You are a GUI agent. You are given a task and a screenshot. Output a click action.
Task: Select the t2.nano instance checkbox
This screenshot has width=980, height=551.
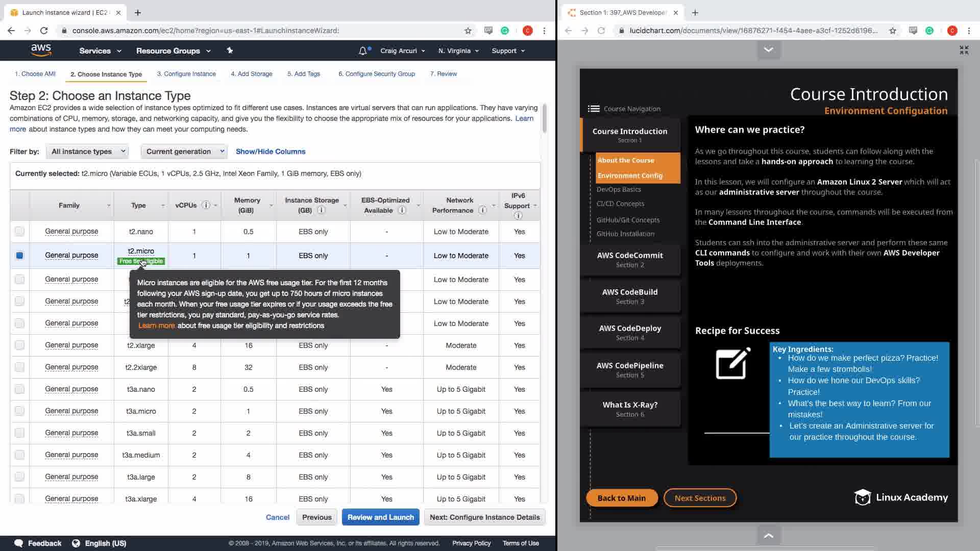point(19,231)
